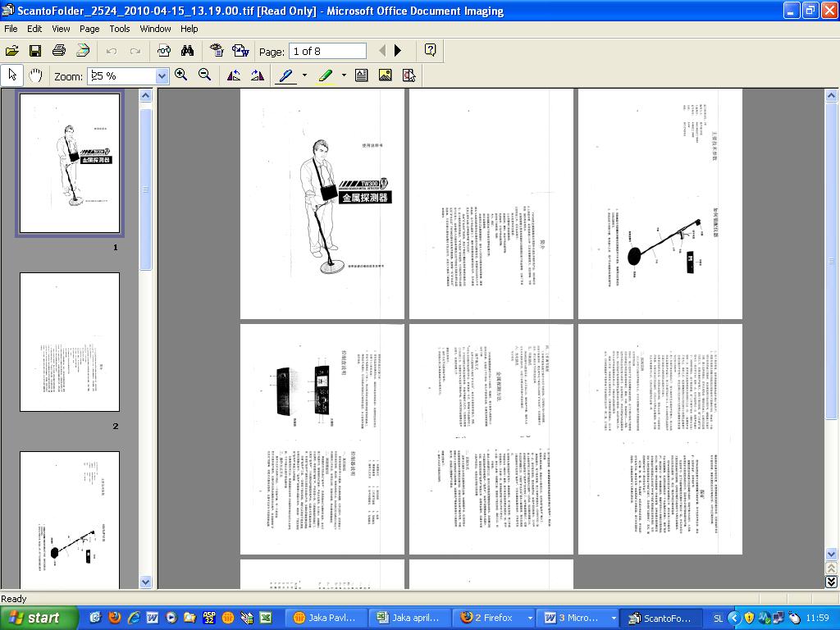The width and height of the screenshot is (840, 630).
Task: Click the main document scroll down arrow
Action: tap(832, 554)
